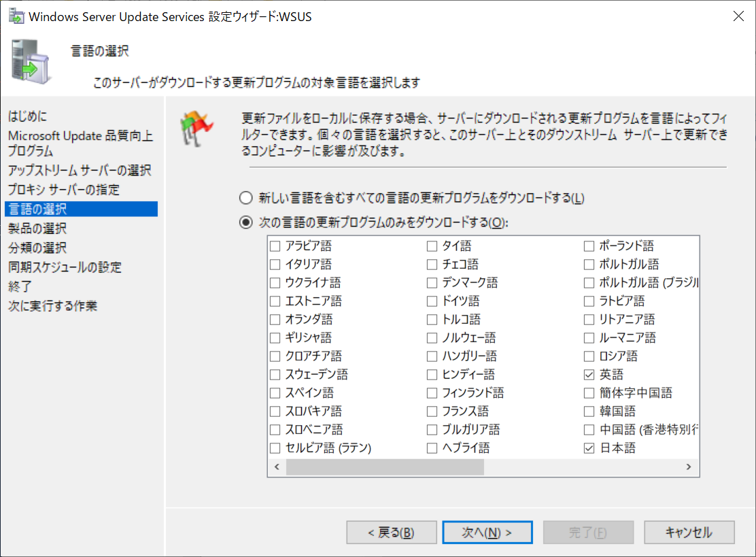This screenshot has height=557, width=756.
Task: Check the ルーマニア語 checkbox
Action: [589, 337]
